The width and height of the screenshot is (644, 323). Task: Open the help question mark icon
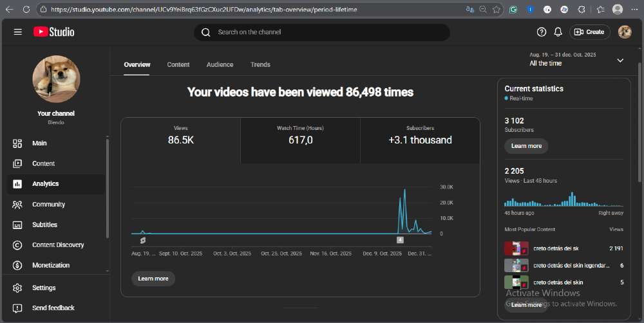point(542,32)
